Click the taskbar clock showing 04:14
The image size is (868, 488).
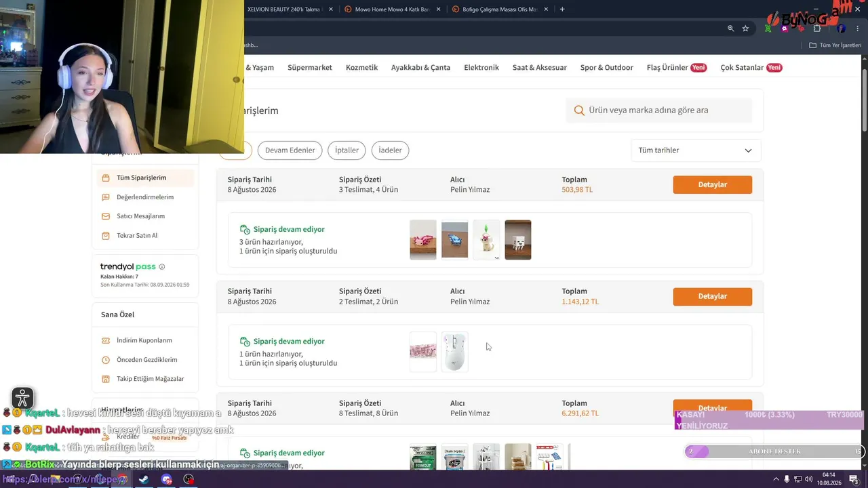point(829,479)
